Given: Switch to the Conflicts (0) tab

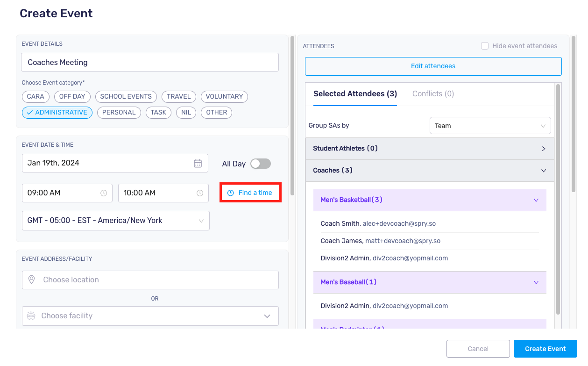Looking at the screenshot, I should coord(433,94).
